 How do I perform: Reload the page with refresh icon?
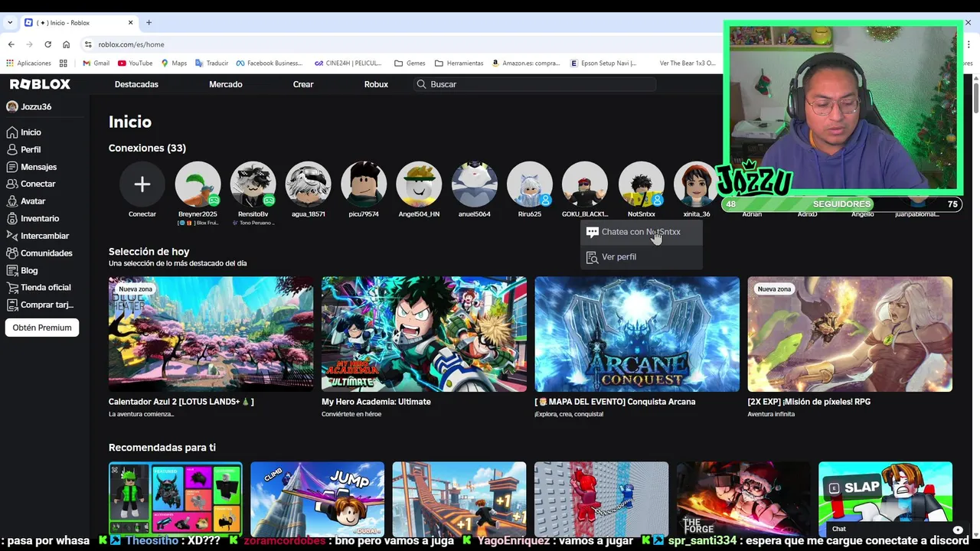(47, 44)
